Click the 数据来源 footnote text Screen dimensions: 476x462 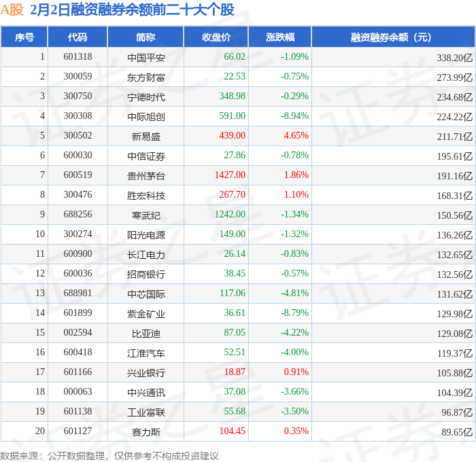click(109, 456)
